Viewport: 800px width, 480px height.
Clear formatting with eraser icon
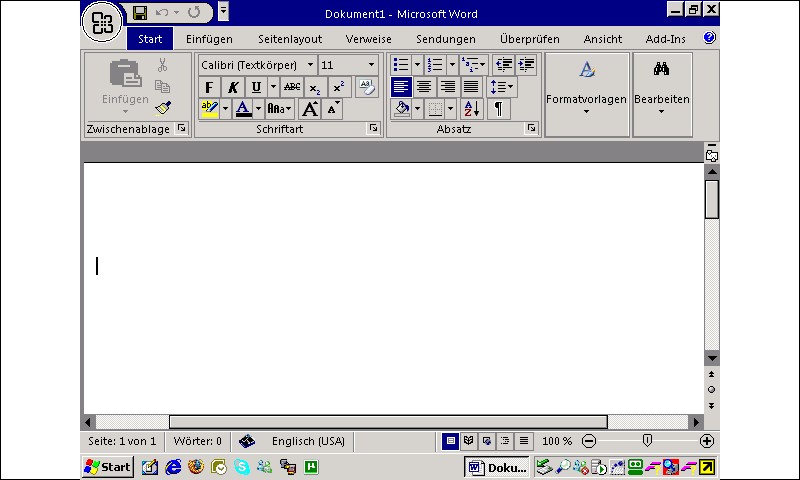366,87
